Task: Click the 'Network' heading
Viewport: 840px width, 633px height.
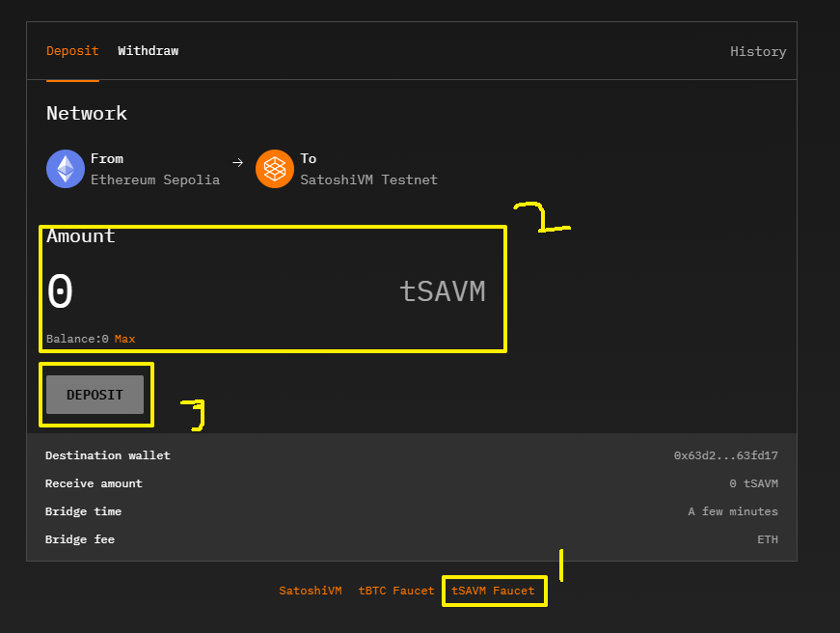Action: [x=87, y=114]
